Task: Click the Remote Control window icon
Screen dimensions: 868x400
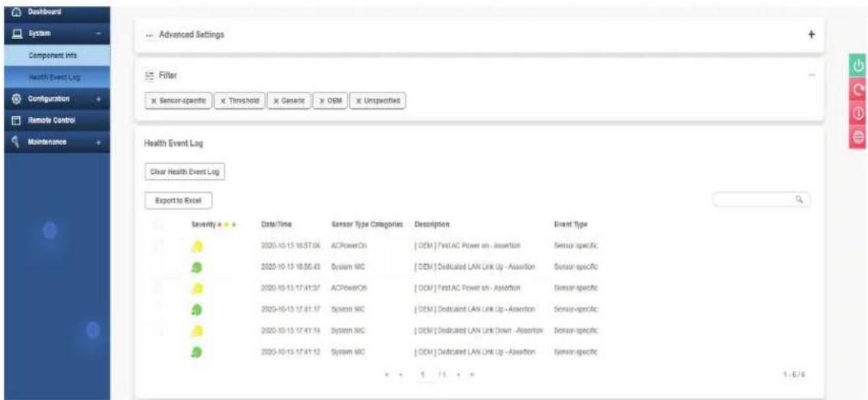Action: coord(16,120)
